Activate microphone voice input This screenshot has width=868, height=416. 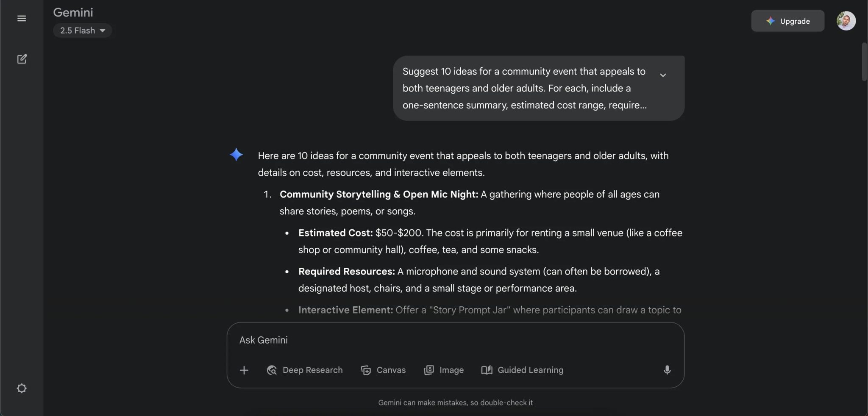pyautogui.click(x=667, y=370)
